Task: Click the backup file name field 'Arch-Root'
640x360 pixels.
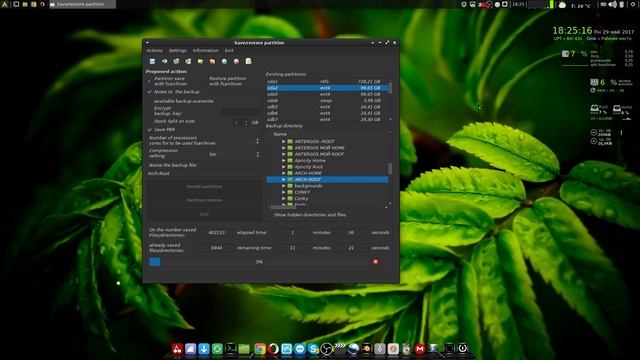Action: coord(204,173)
